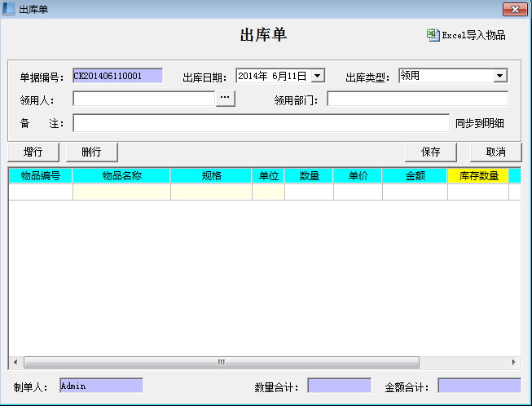Cancel with the 取消 button
This screenshot has height=406, width=532.
pos(495,152)
